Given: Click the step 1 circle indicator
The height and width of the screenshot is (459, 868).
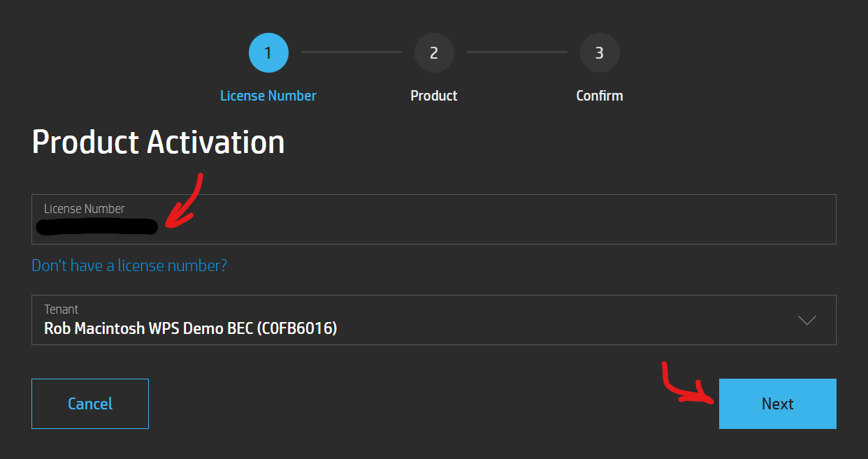Looking at the screenshot, I should [x=268, y=53].
